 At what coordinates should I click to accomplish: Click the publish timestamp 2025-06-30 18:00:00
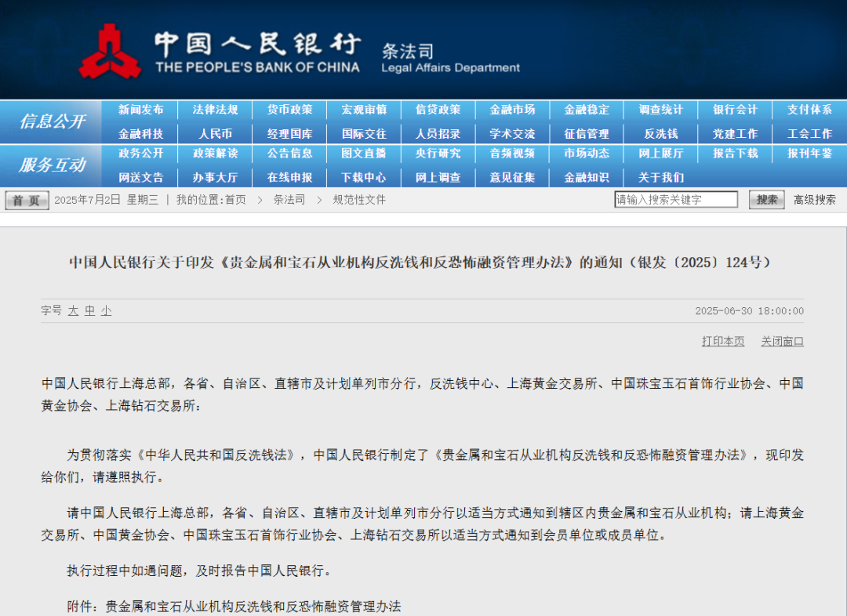749,311
